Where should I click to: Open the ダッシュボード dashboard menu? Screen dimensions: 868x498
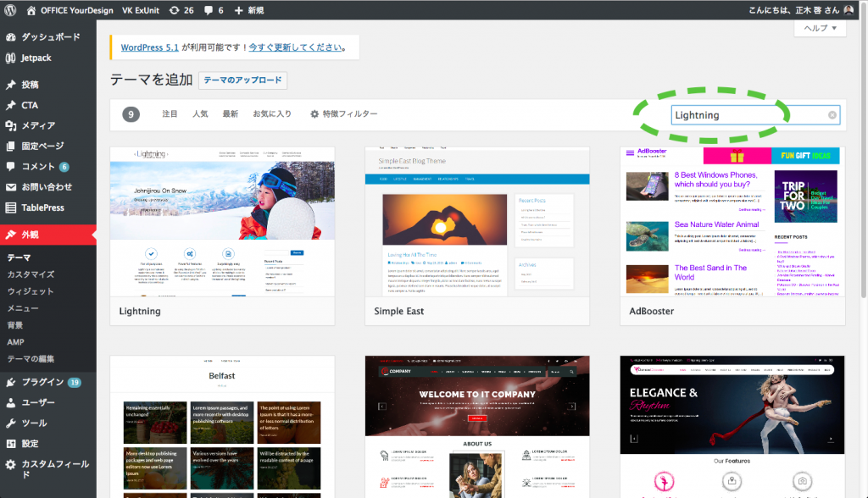pyautogui.click(x=50, y=37)
